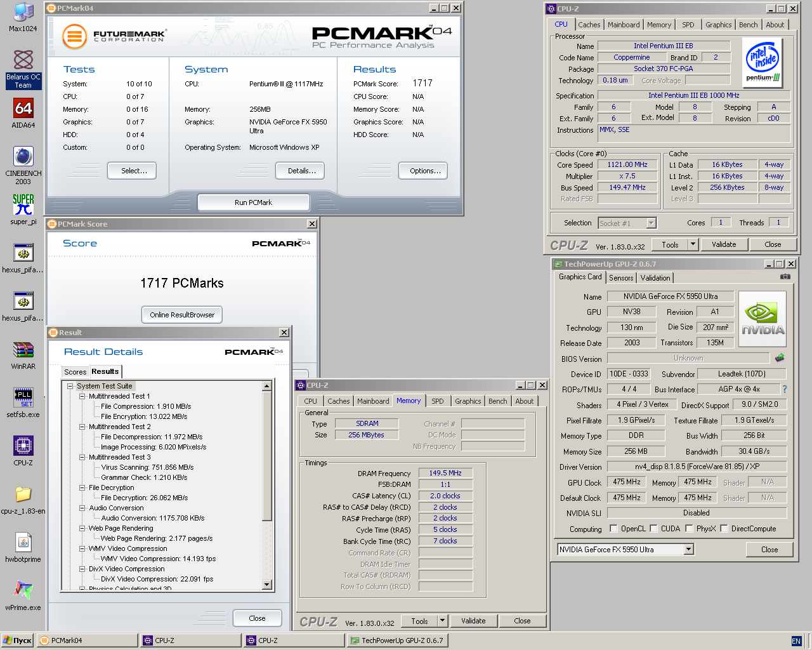
Task: Click Close button in GPU-Z window
Action: pos(769,550)
